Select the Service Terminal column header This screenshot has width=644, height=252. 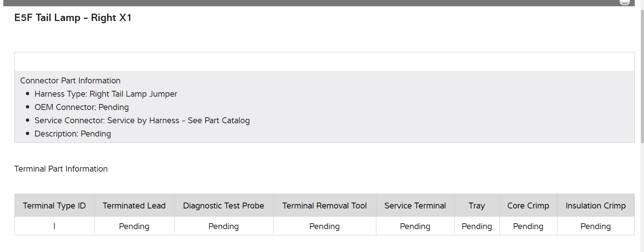click(x=415, y=206)
